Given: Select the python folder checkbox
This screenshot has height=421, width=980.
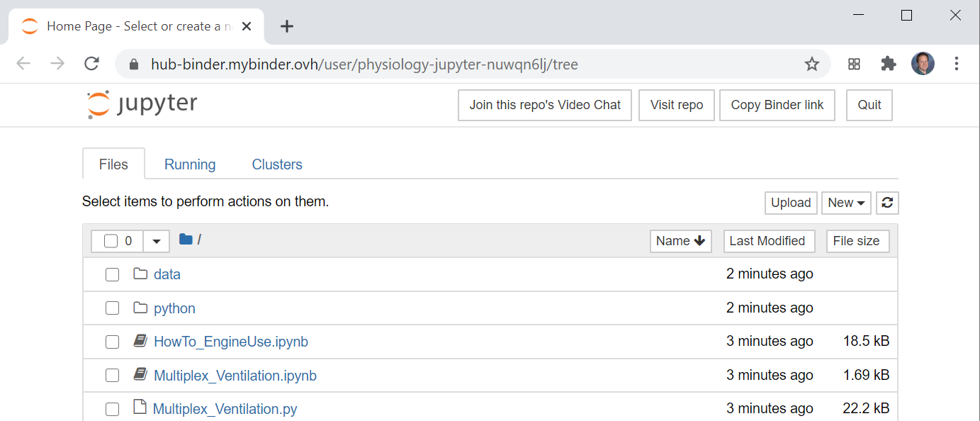Looking at the screenshot, I should click(x=112, y=308).
